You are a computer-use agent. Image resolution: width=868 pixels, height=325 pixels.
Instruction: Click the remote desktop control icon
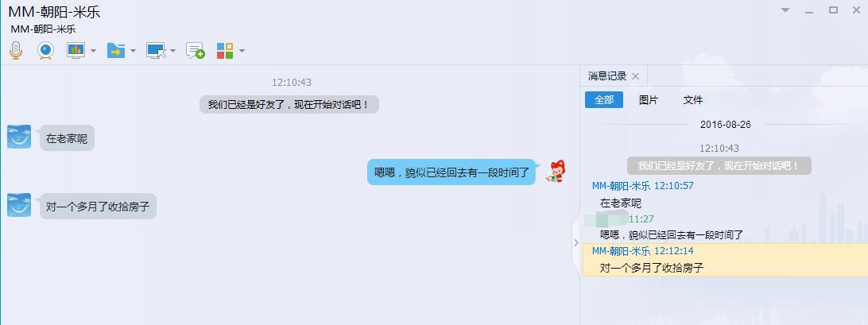[156, 50]
